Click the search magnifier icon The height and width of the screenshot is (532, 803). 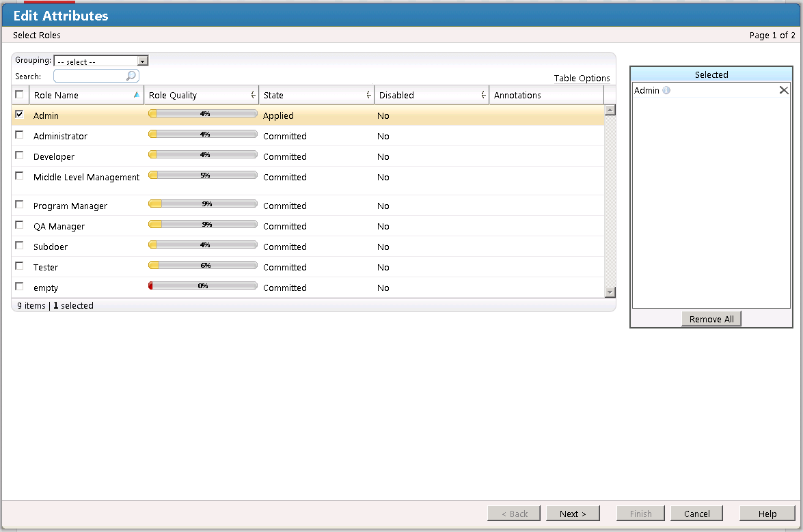click(131, 76)
